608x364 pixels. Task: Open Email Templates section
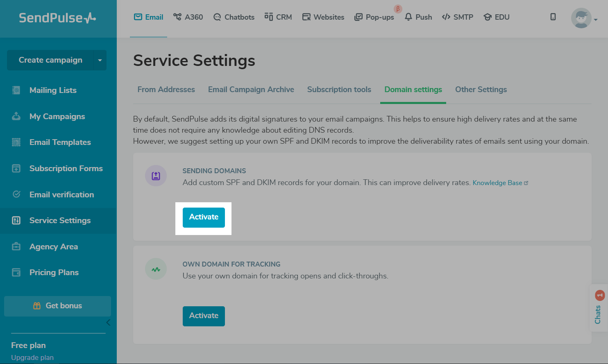tap(60, 142)
